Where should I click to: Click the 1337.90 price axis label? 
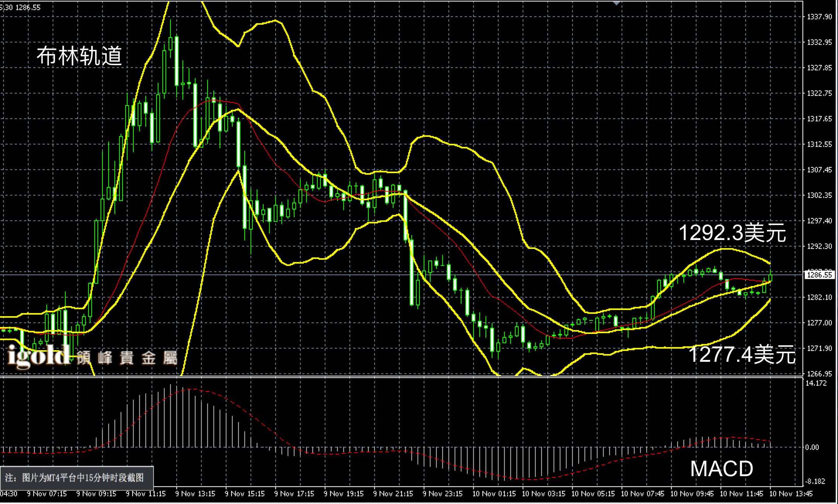coord(819,17)
